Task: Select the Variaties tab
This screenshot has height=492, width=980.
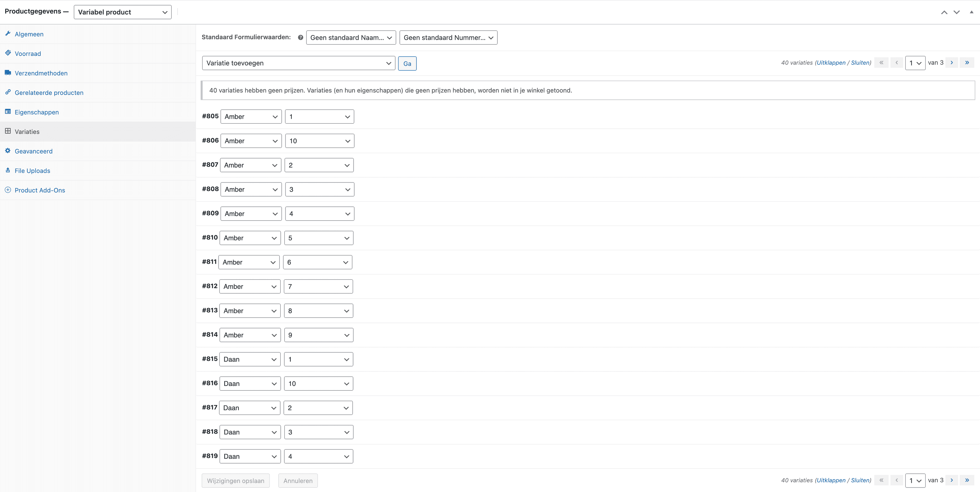Action: coord(98,132)
